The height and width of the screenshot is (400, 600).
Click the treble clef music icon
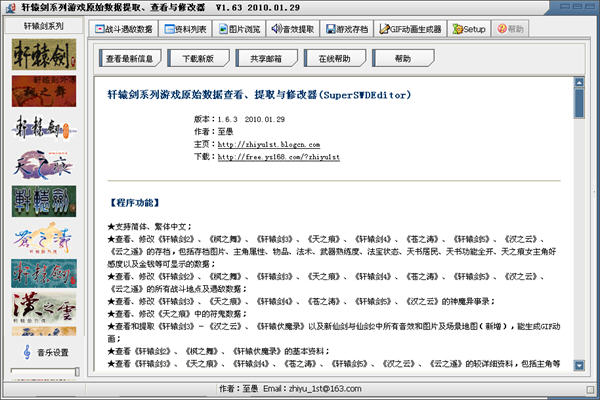tap(27, 352)
